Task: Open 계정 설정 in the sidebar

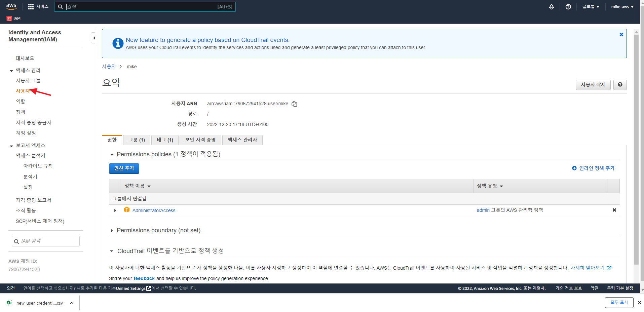Action: point(26,133)
